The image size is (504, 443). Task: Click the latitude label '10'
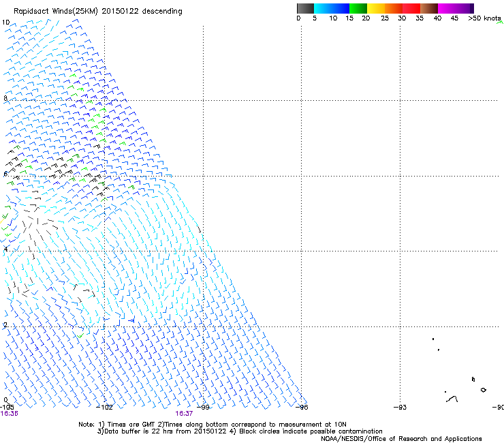click(5, 22)
